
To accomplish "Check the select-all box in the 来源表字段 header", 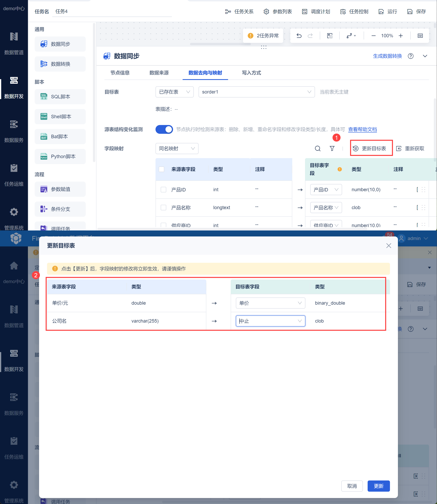I will pyautogui.click(x=161, y=169).
